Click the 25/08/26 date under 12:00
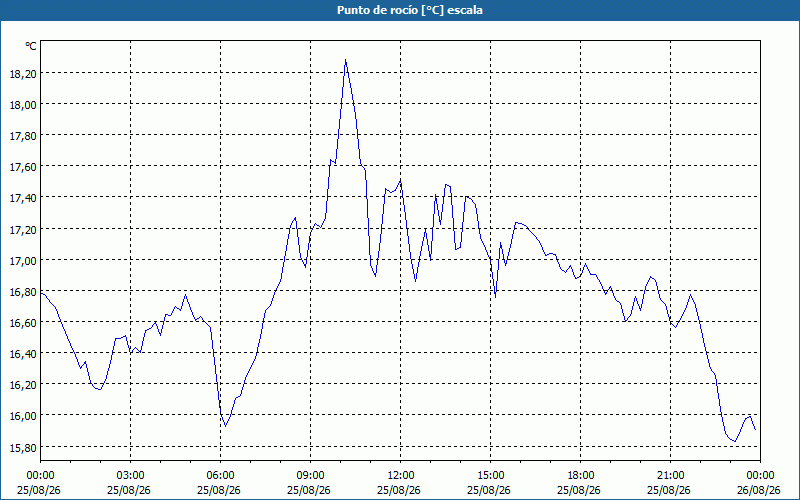800x500 pixels. (399, 490)
